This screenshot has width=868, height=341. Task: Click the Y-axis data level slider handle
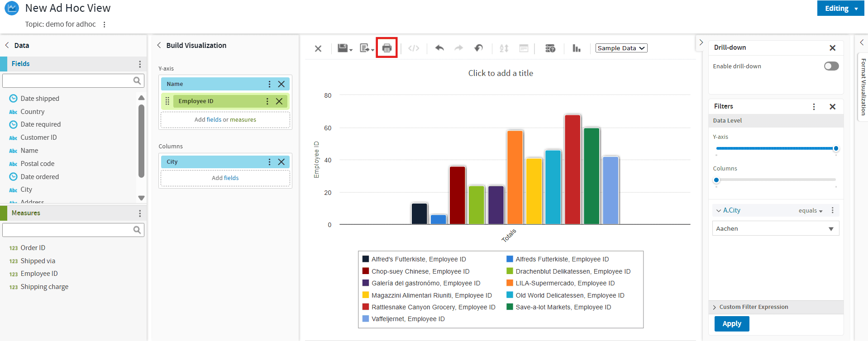[836, 148]
